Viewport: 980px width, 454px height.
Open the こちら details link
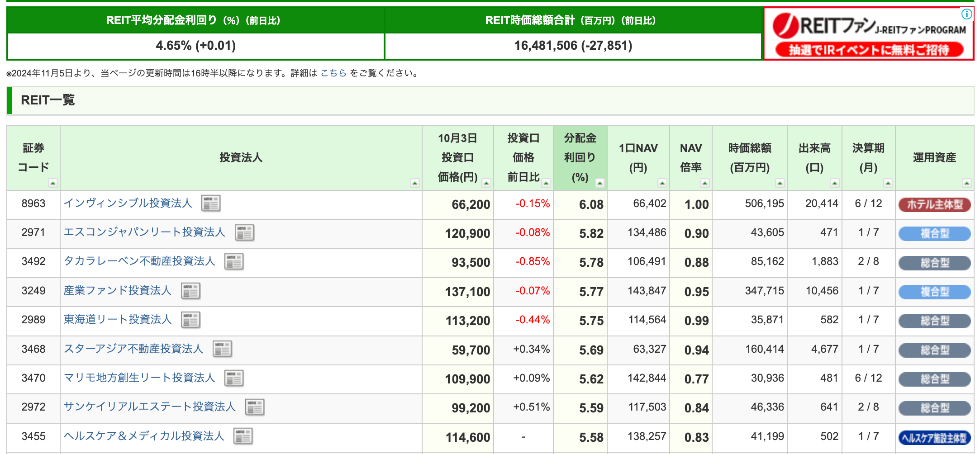(333, 73)
